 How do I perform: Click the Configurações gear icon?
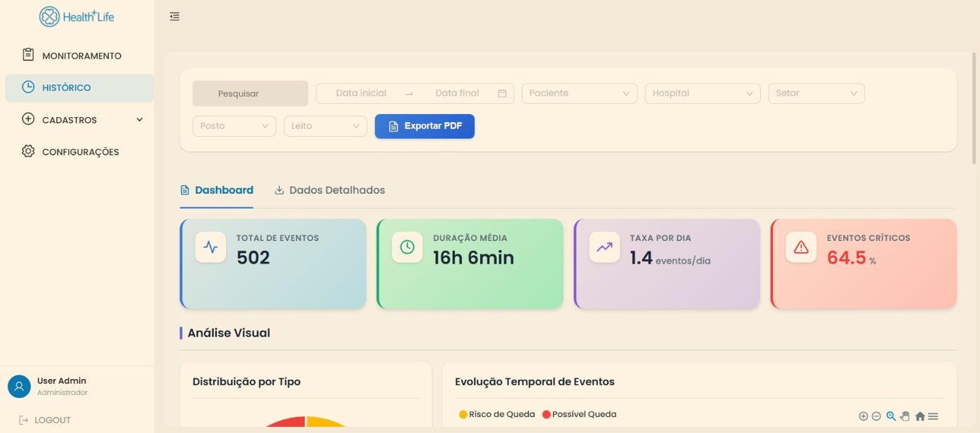(x=28, y=151)
